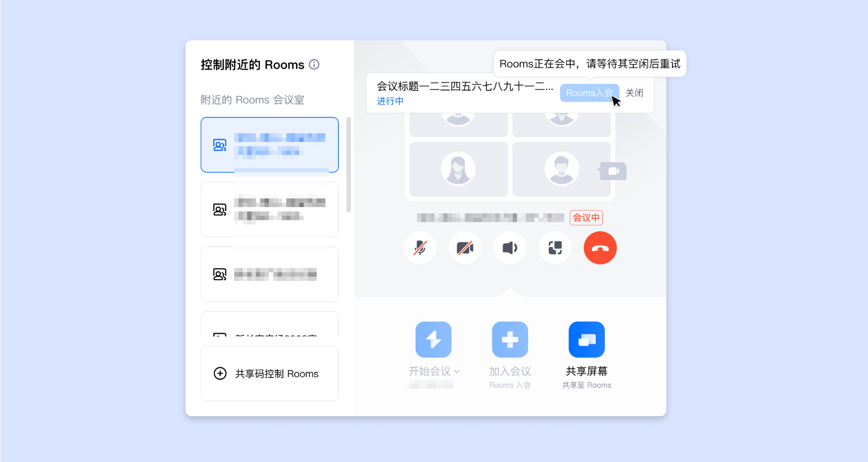868x462 pixels.
Task: Click the male participant avatar tile
Action: [561, 169]
